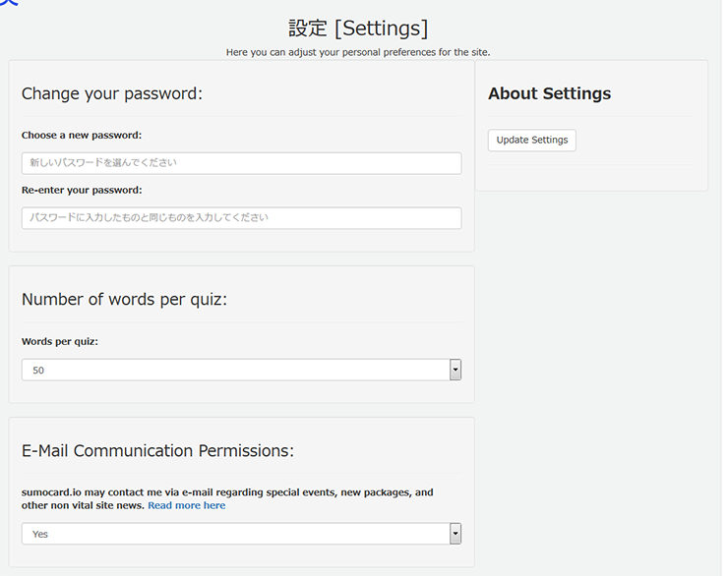
Task: Click the About Settings heading
Action: click(549, 93)
